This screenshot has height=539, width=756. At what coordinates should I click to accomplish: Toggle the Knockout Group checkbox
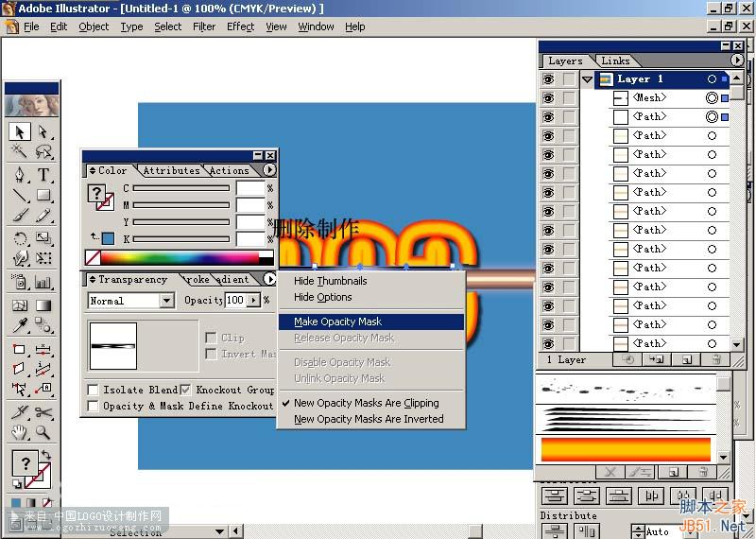click(x=185, y=390)
